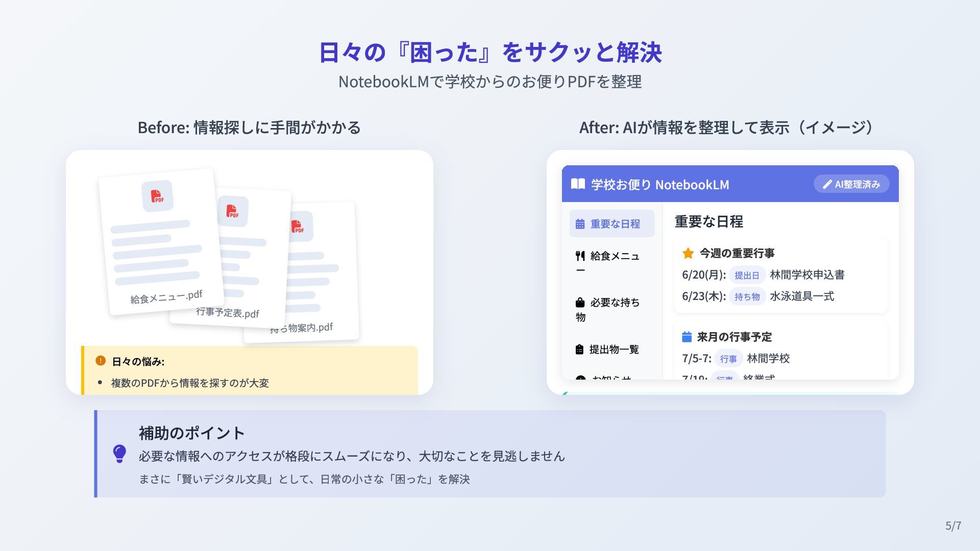Click the clipboard icon beside 提出物一覧
Viewport: 980px width, 551px height.
coord(579,349)
